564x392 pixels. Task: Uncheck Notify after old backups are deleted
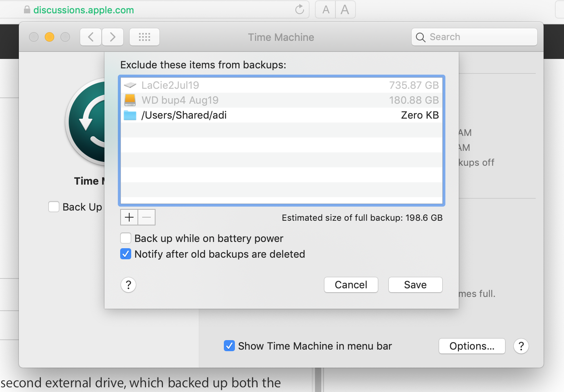(126, 254)
